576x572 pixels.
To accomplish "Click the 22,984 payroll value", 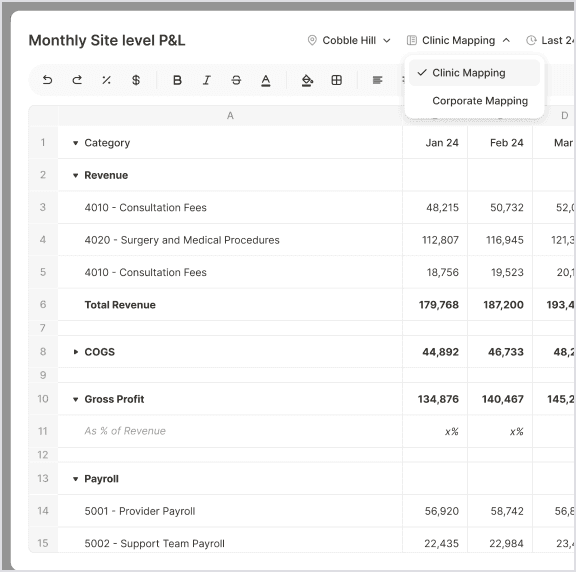I will (500, 540).
